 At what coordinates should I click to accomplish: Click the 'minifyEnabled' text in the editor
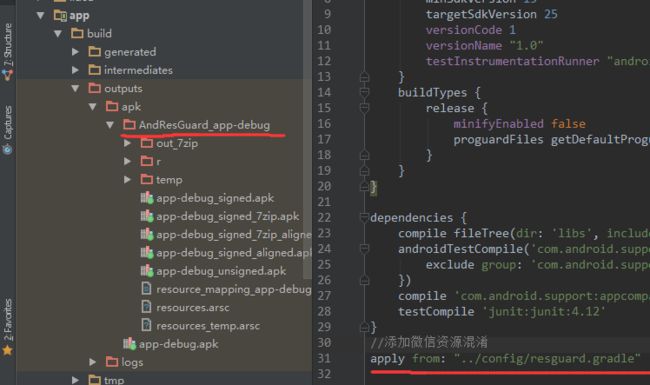pos(498,123)
